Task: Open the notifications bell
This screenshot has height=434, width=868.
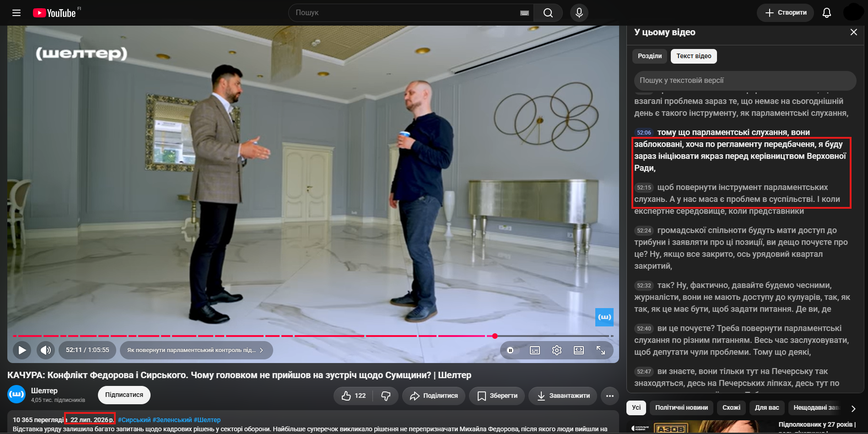Action: [827, 13]
